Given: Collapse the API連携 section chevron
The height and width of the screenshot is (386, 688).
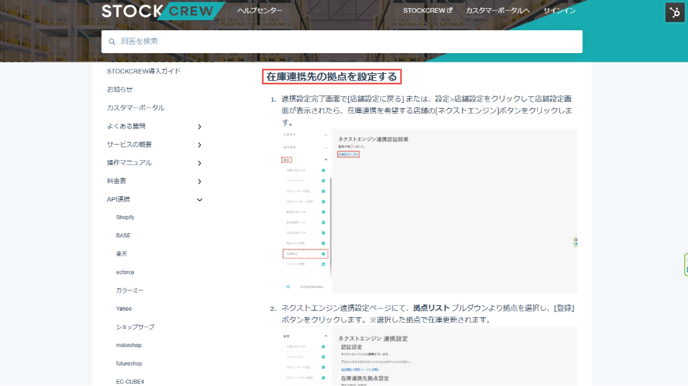Looking at the screenshot, I should point(199,200).
